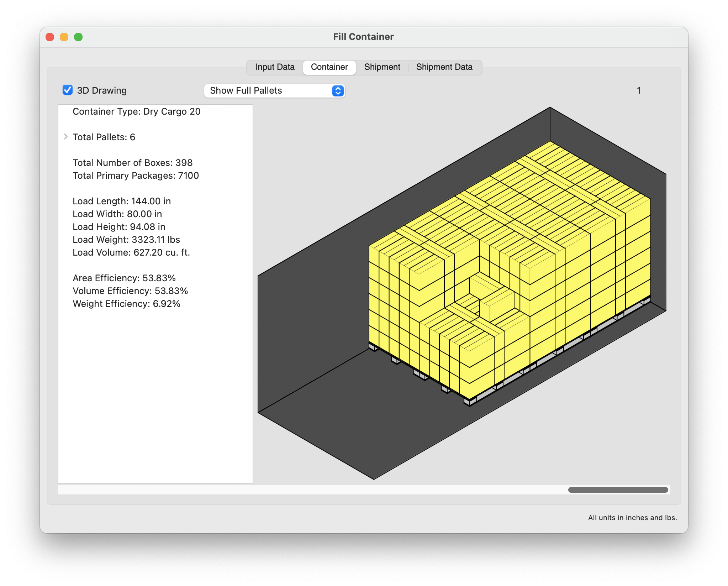Select Load Width: 80.00 in row

pyautogui.click(x=155, y=214)
